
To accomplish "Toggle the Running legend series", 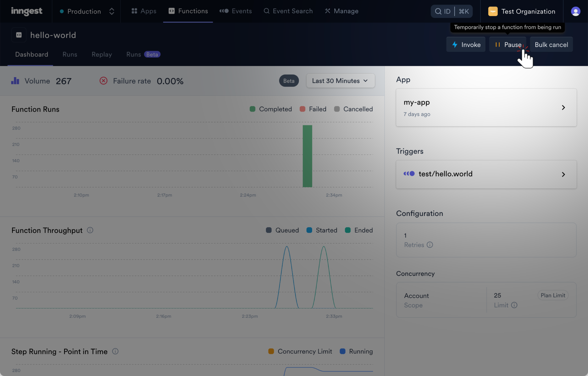I will (x=356, y=351).
